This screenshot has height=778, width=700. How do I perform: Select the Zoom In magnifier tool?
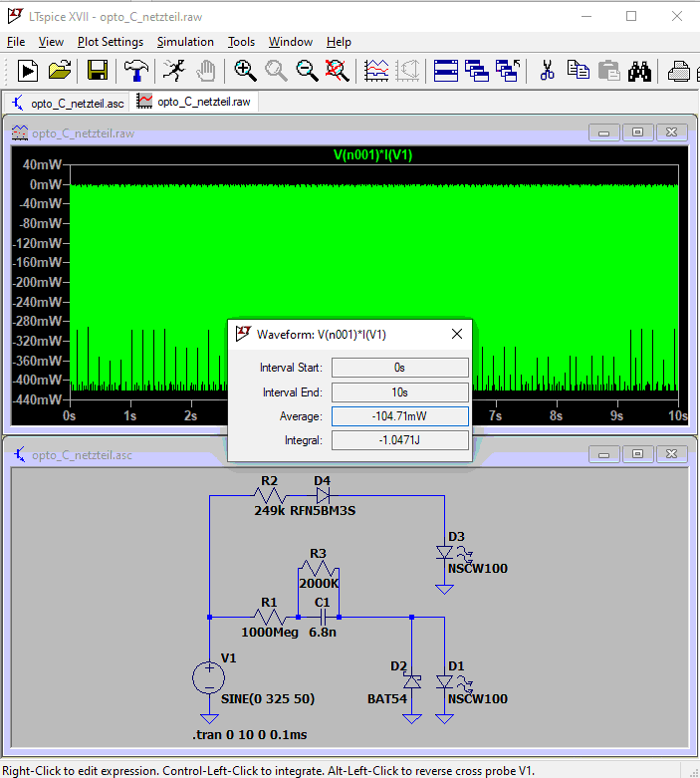[245, 71]
